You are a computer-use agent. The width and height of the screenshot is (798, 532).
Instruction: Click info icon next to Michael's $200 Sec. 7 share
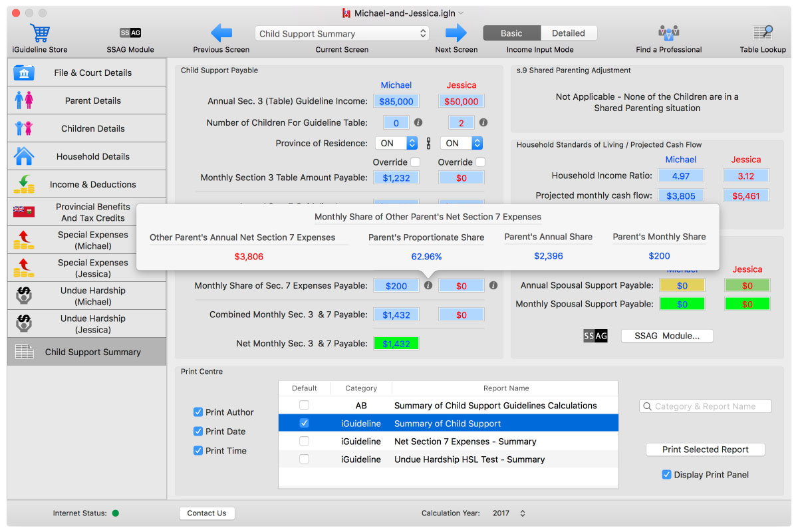[x=428, y=285]
